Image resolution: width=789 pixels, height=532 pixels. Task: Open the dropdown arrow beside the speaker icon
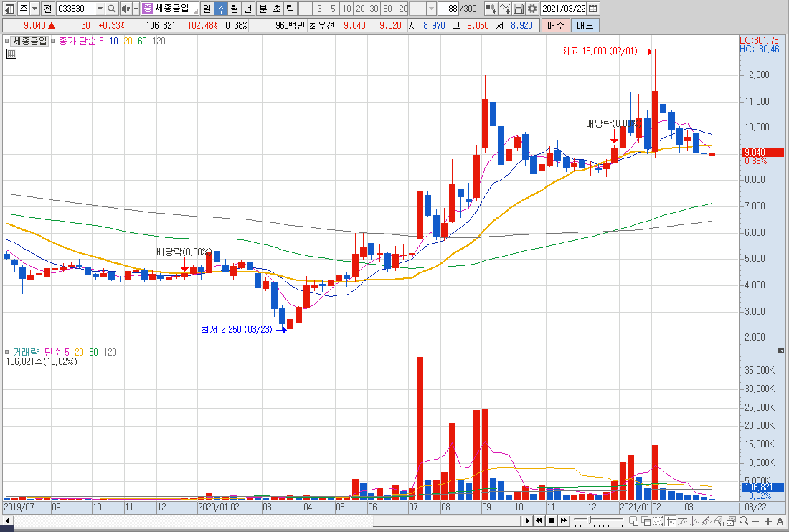tap(136, 9)
